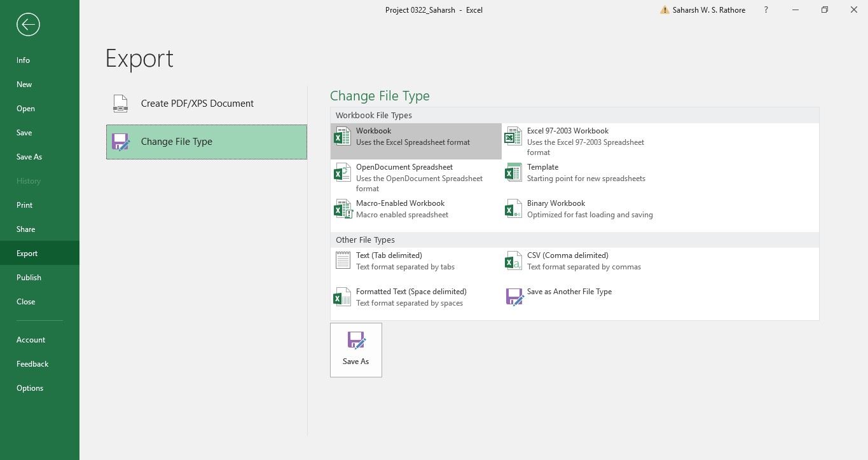868x460 pixels.
Task: Click 'Text format separated by commas' description
Action: coord(584,267)
